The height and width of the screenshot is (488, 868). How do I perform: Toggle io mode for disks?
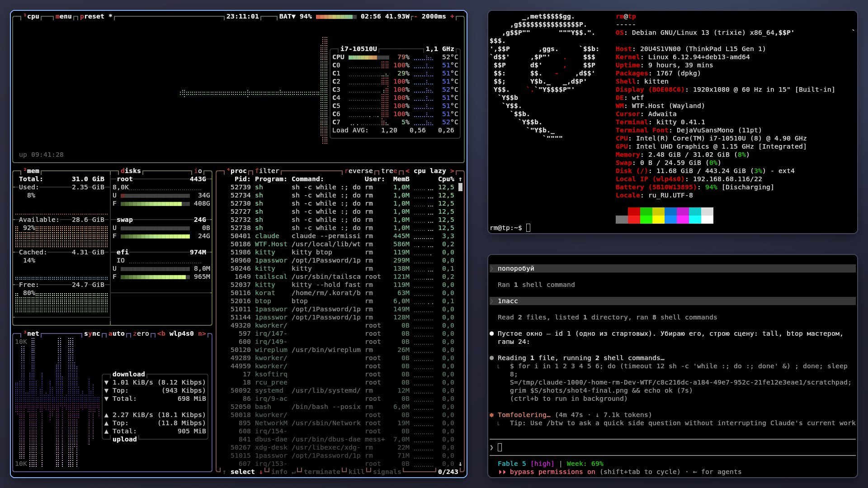[198, 171]
